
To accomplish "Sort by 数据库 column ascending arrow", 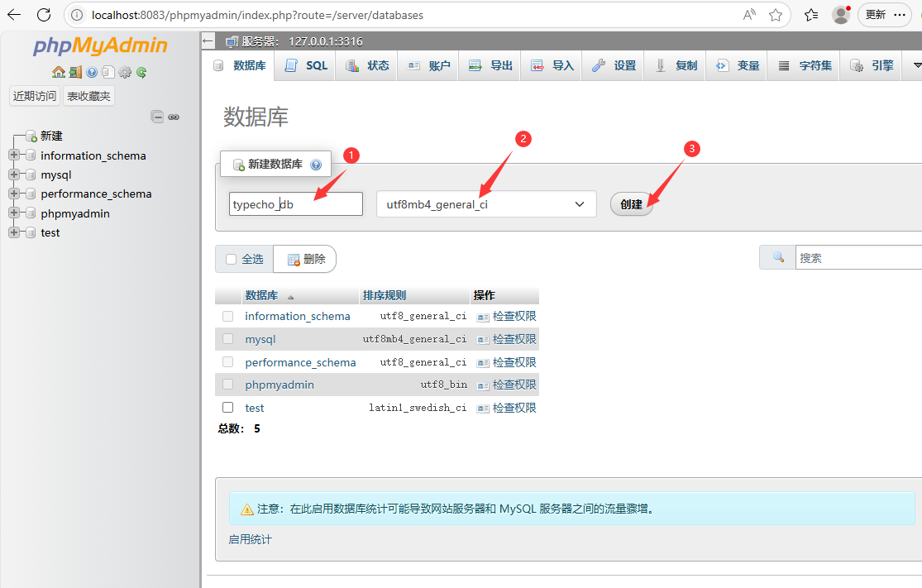I will (290, 297).
